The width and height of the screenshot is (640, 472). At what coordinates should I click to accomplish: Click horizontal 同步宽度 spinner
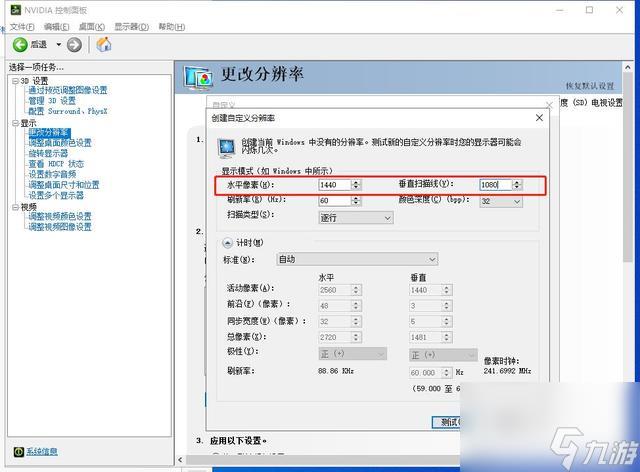tap(356, 321)
